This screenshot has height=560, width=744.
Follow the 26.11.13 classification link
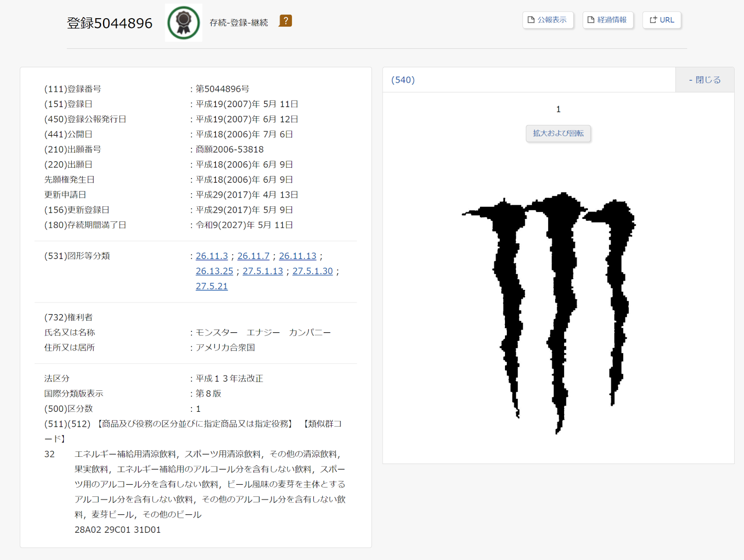(x=298, y=256)
